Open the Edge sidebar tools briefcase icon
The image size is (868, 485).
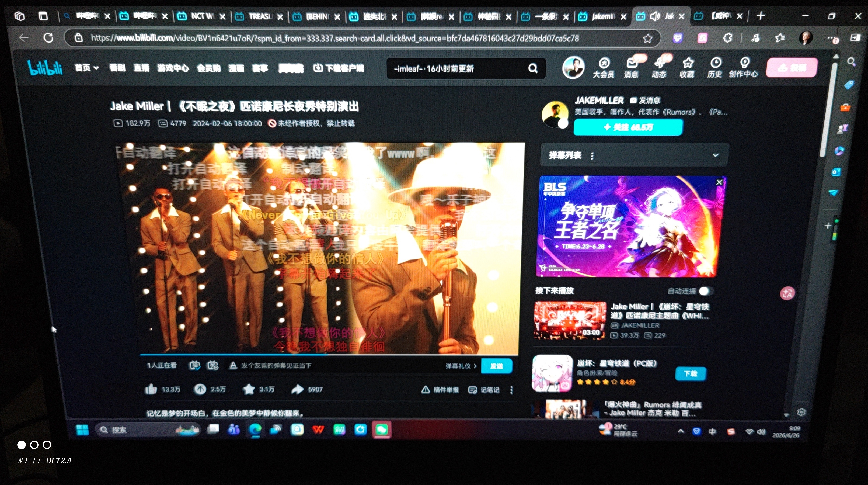[845, 108]
